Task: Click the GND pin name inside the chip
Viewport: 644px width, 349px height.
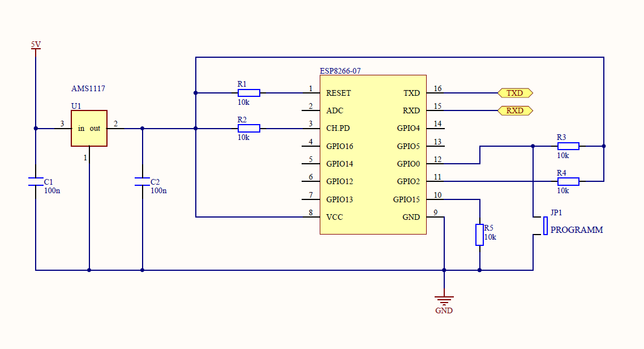Action: 411,217
